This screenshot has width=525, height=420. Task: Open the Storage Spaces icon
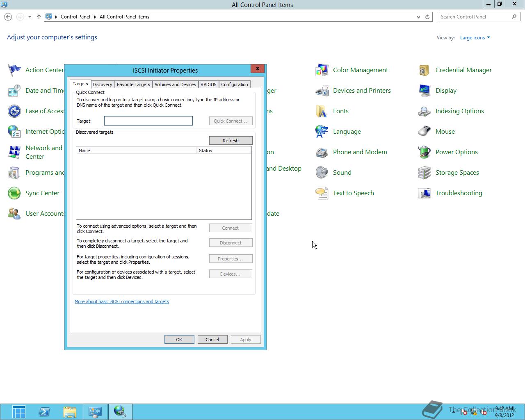(x=425, y=173)
